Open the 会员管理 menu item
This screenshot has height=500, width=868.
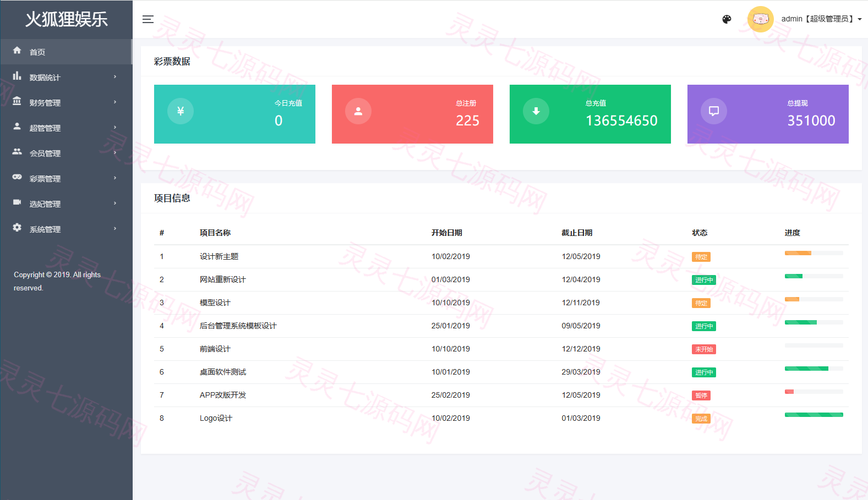click(66, 153)
